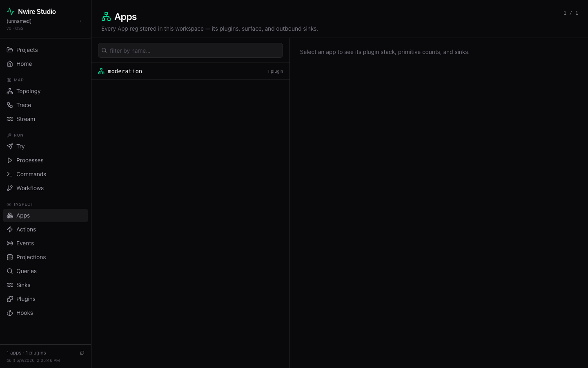Click the Queries magnifier icon
This screenshot has width=588, height=368.
point(10,271)
